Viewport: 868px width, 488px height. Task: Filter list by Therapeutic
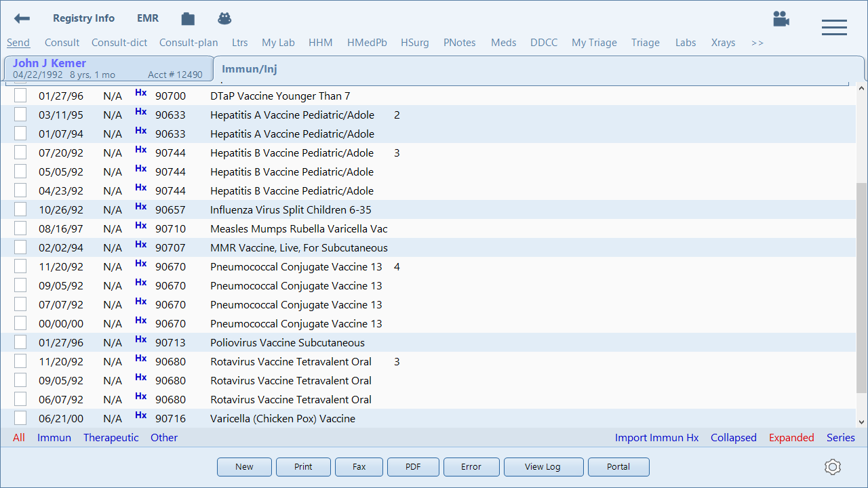pos(111,438)
